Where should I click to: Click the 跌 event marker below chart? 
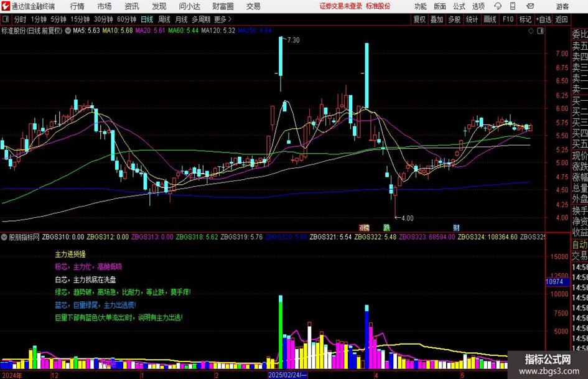[386, 227]
